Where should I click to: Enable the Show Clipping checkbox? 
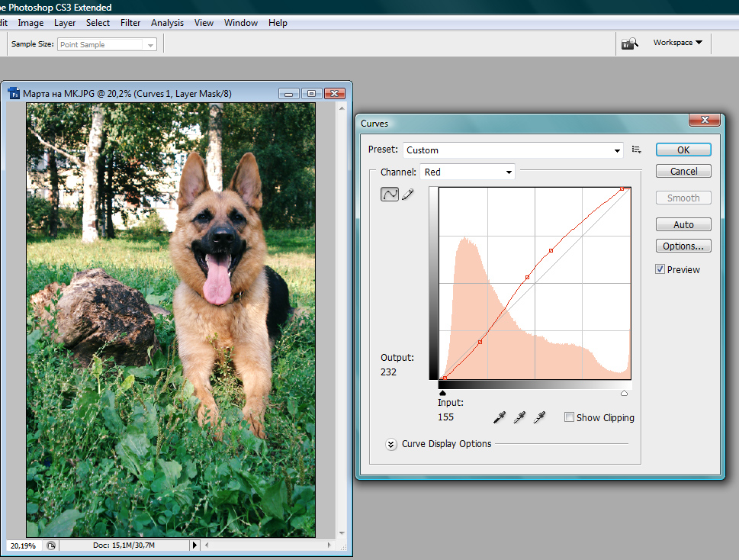569,417
